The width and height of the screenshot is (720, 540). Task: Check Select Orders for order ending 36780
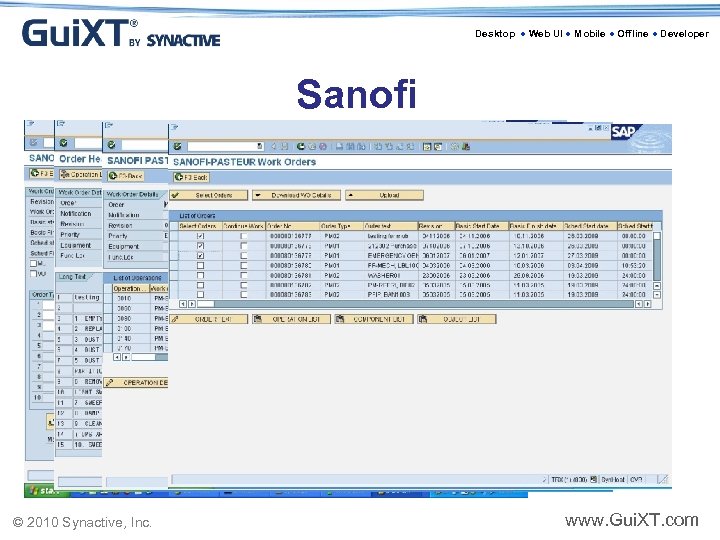[200, 265]
